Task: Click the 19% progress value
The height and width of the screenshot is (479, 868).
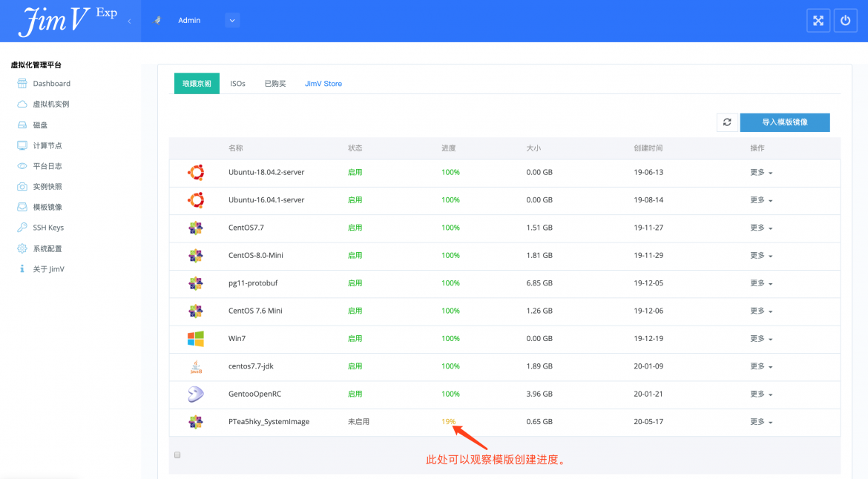Action: 448,421
